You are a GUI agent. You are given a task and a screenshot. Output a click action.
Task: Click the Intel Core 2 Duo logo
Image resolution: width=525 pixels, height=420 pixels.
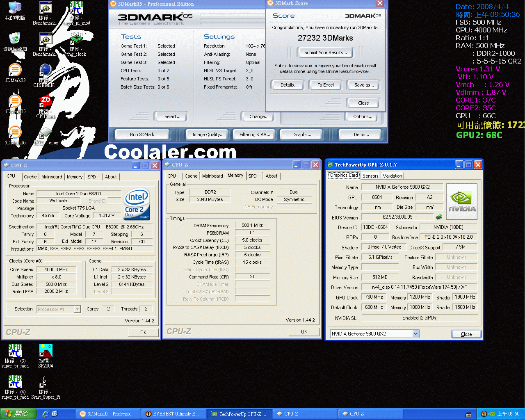pyautogui.click(x=137, y=204)
